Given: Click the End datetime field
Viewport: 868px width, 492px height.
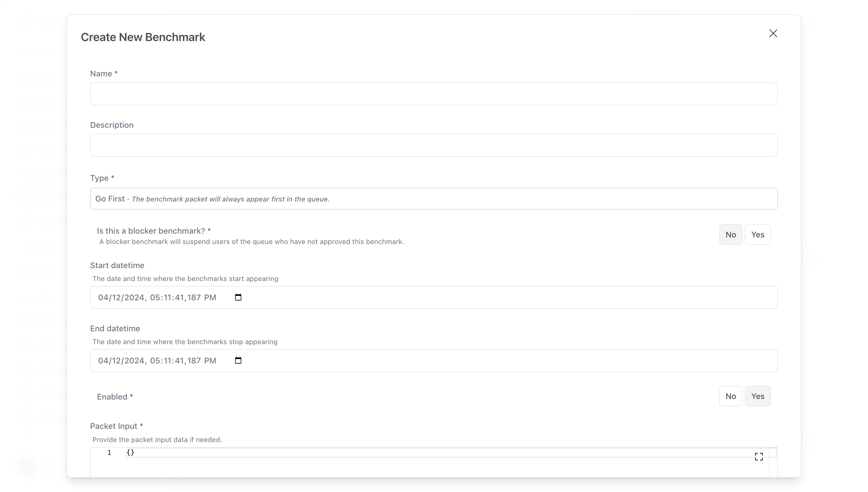Looking at the screenshot, I should click(x=433, y=361).
